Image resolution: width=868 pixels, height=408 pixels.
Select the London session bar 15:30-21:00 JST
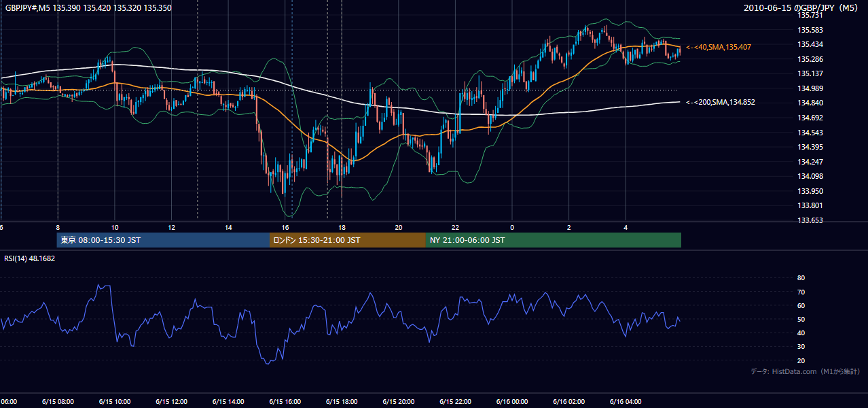[x=348, y=240]
